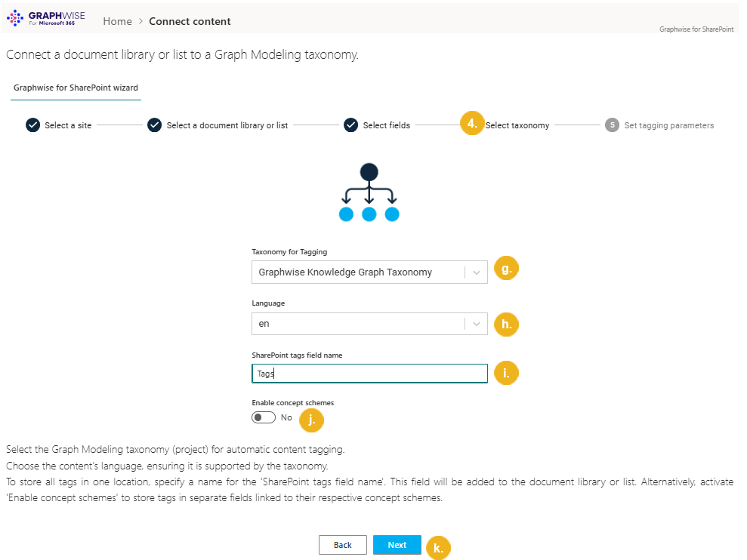Click the document library step checkmark icon
This screenshot has width=747, height=560.
(154, 125)
